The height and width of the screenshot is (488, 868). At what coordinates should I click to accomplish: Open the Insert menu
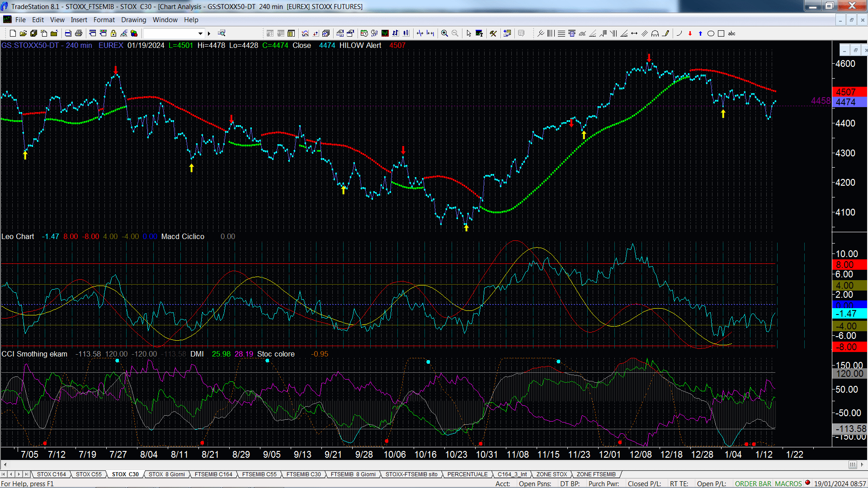point(79,20)
